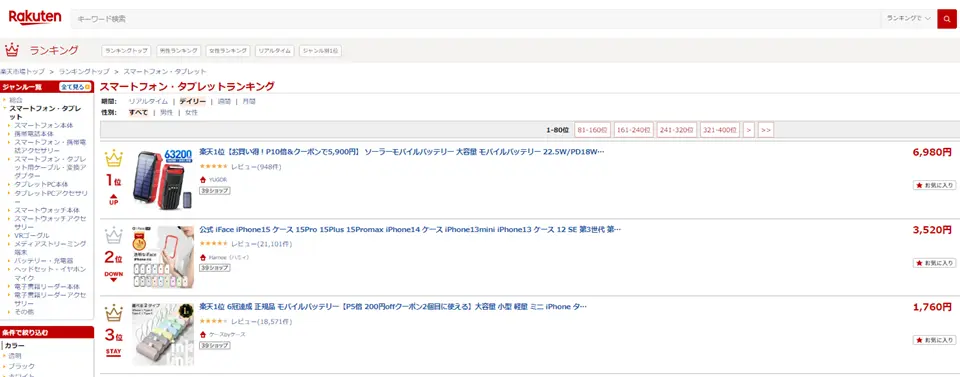Go to ranks 161-240位 page
The height and width of the screenshot is (377, 960).
click(634, 130)
